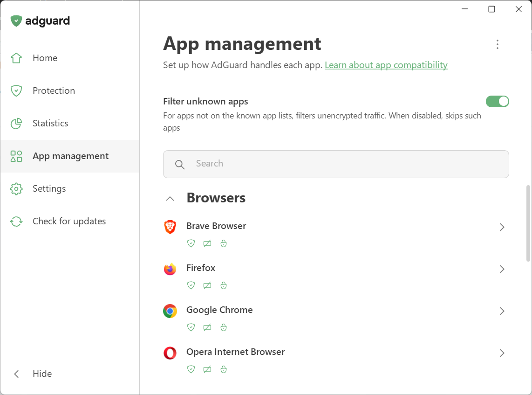Image resolution: width=532 pixels, height=395 pixels.
Task: Select App management in sidebar
Action: point(70,156)
